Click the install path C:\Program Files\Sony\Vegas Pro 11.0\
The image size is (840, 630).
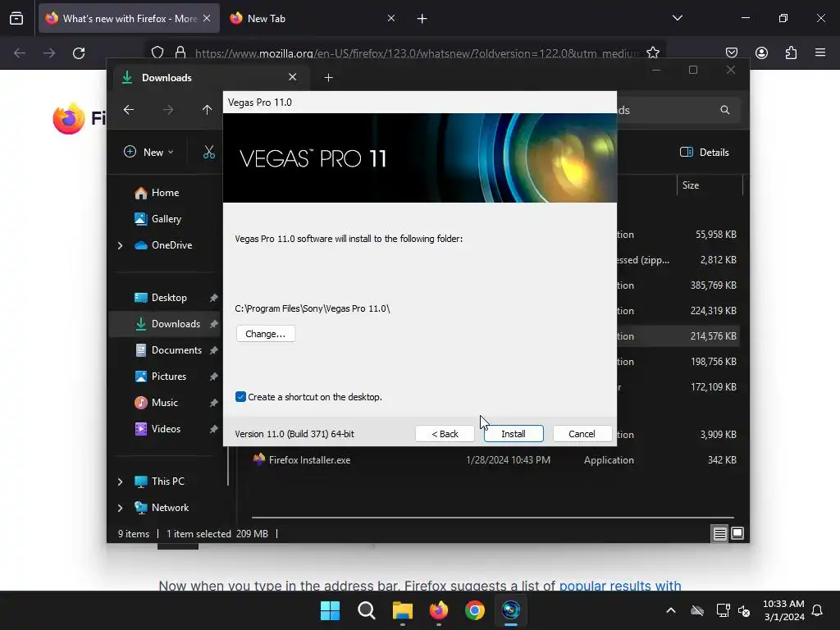coord(313,308)
